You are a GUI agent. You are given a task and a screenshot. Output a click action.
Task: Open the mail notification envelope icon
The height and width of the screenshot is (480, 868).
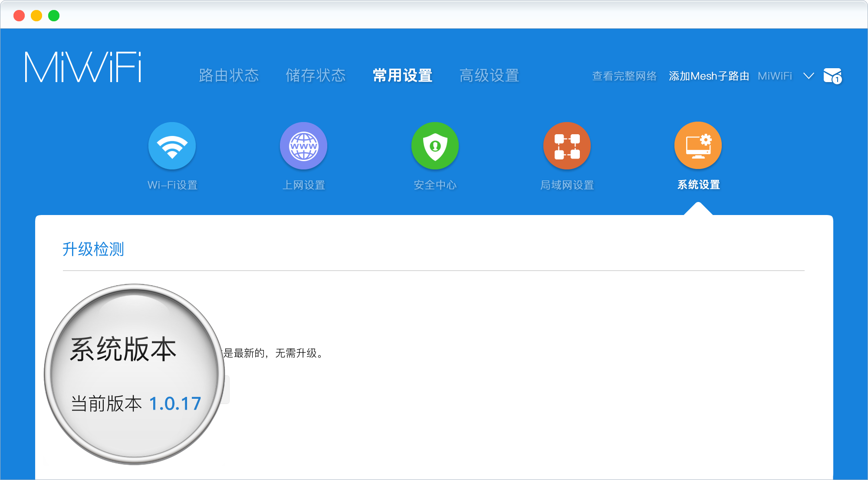point(832,76)
